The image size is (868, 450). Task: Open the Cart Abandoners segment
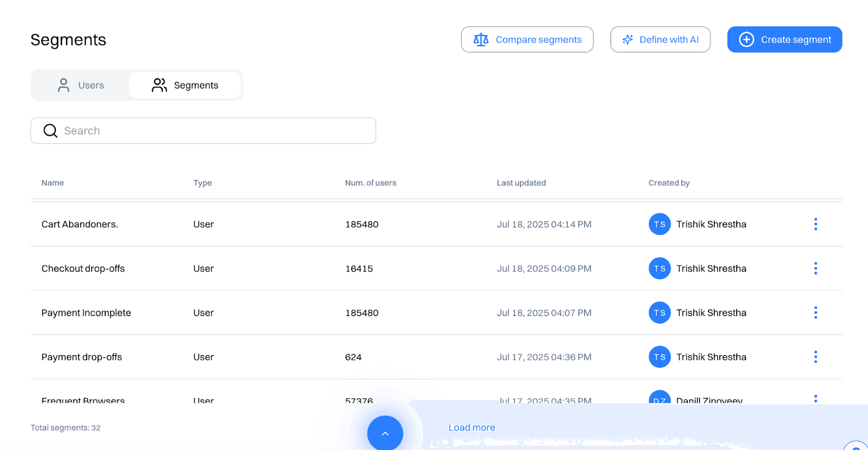click(80, 224)
